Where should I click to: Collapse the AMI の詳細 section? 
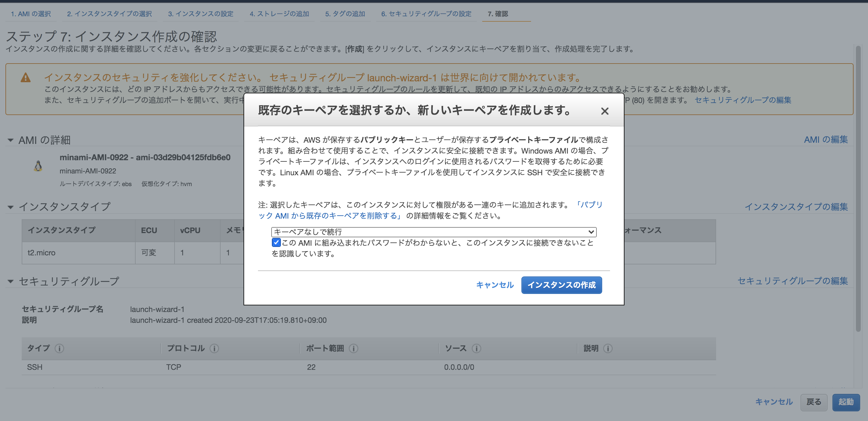coord(10,140)
